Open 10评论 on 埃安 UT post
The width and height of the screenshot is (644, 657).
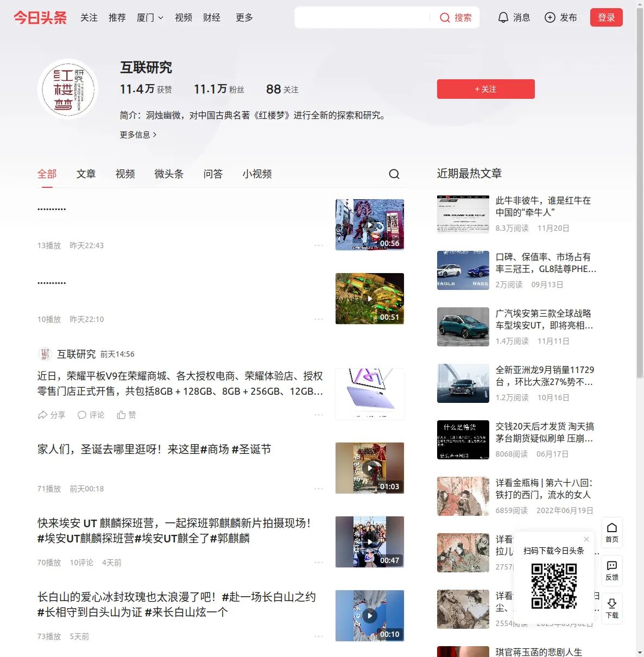(x=81, y=563)
